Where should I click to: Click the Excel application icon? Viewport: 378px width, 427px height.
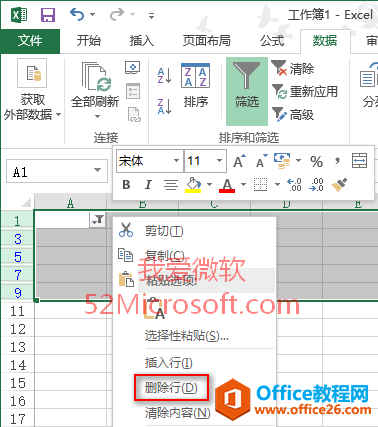(19, 15)
